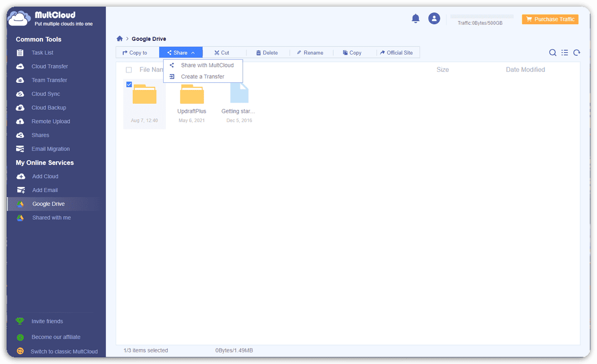Open the search tool
Screen dimensions: 597x364
(x=552, y=52)
